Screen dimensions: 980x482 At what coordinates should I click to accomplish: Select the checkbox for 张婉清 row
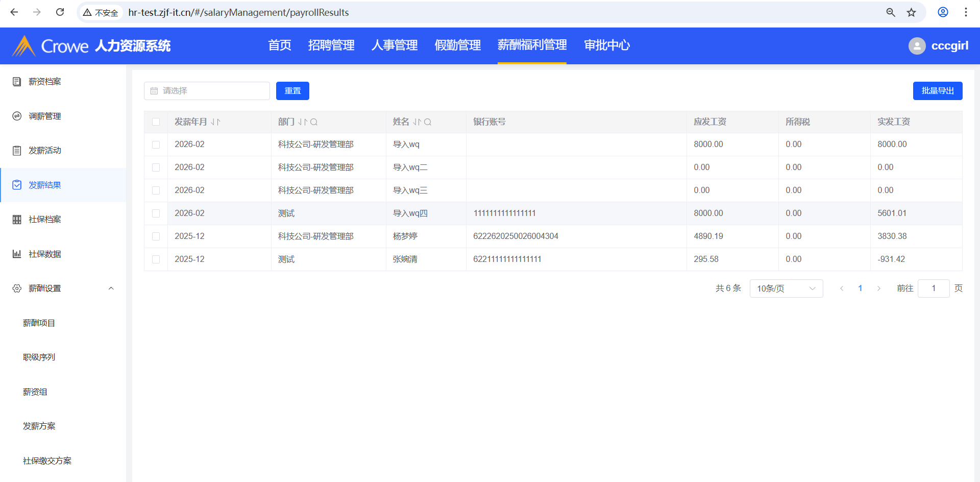(156, 259)
